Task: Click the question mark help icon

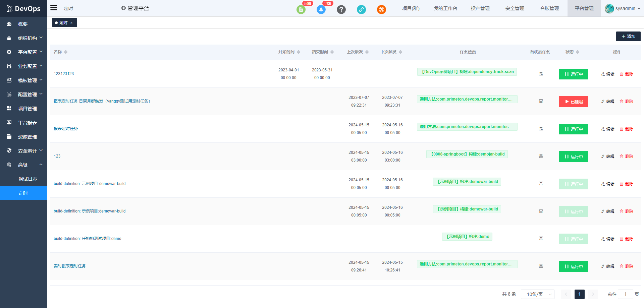Action: tap(341, 10)
